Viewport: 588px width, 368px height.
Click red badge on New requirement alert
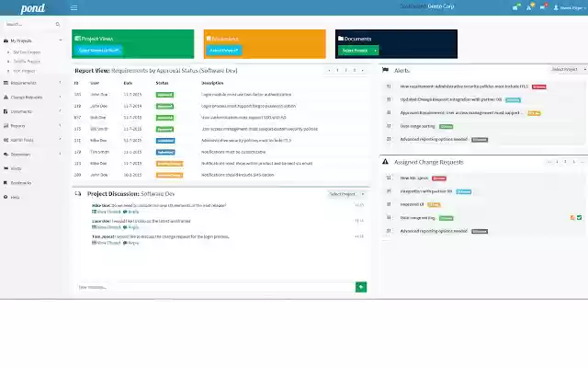pyautogui.click(x=539, y=86)
